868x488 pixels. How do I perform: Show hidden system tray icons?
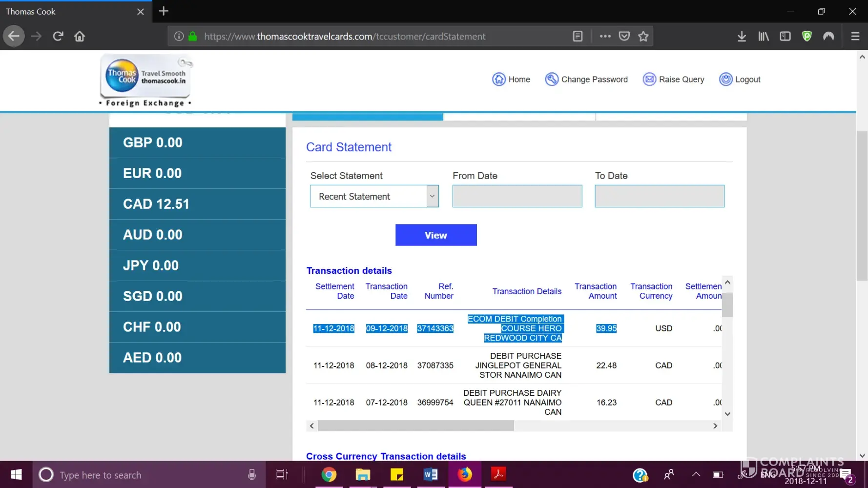pyautogui.click(x=696, y=474)
